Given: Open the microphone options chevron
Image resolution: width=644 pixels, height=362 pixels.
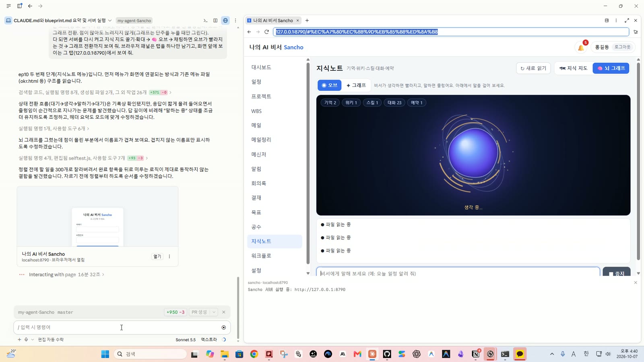Looking at the screenshot, I should 33,339.
